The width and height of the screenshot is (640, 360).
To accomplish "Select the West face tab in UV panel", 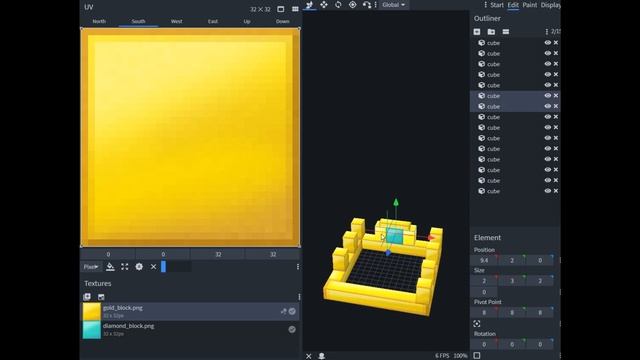I will point(177,21).
